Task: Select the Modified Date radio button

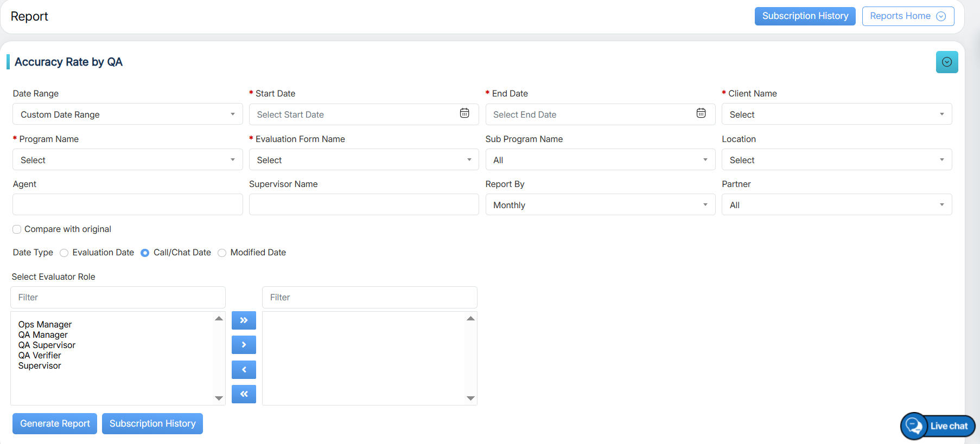Action: (222, 253)
